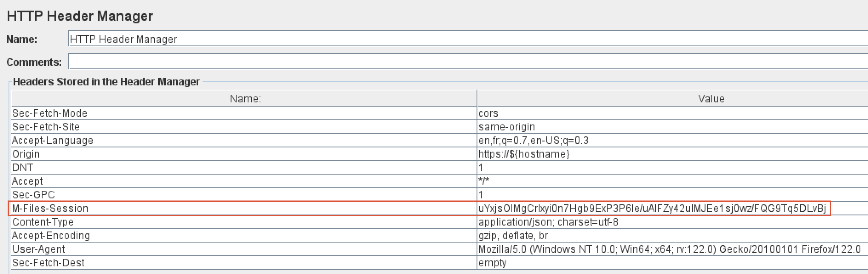
Task: Click the */* value cell
Action: (x=484, y=181)
